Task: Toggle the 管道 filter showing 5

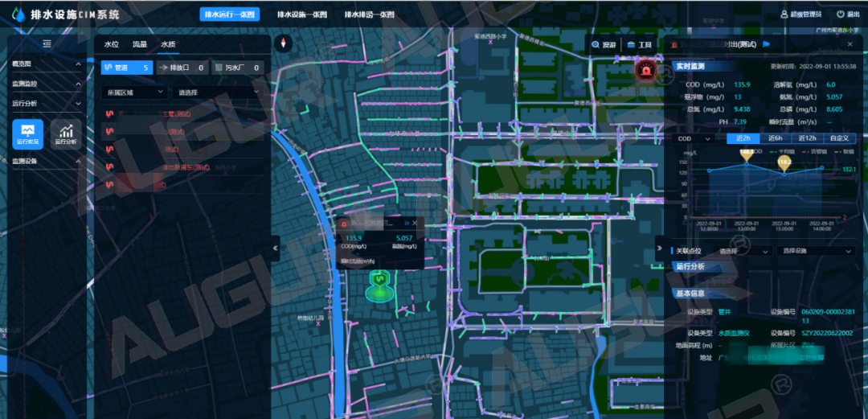Action: coord(125,68)
